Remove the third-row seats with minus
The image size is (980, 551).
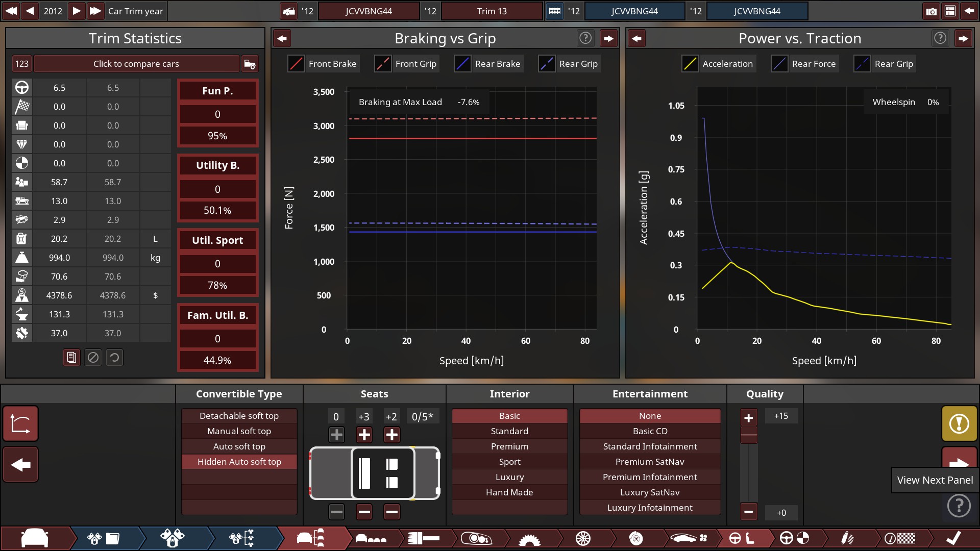(391, 512)
